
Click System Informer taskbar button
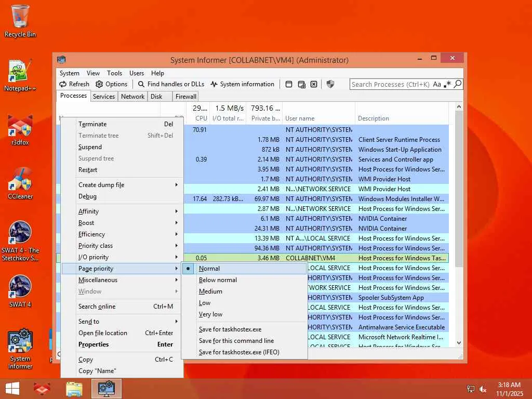(x=107, y=389)
